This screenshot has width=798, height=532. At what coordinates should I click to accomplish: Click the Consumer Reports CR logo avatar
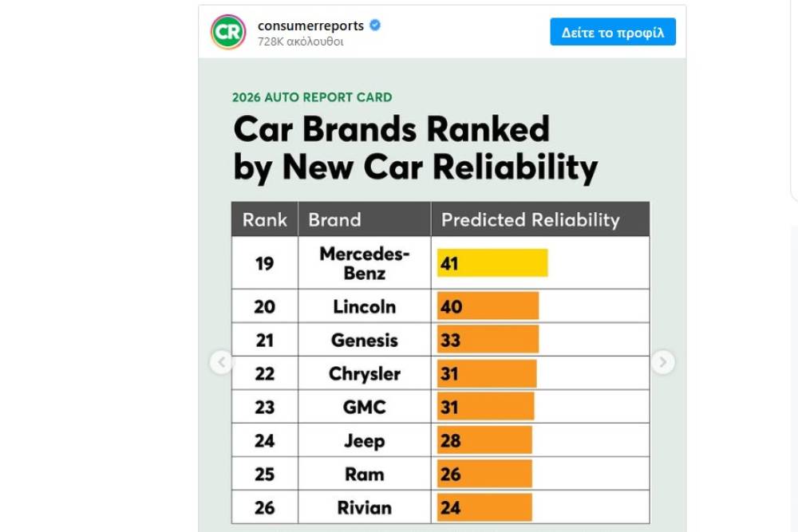pyautogui.click(x=227, y=33)
